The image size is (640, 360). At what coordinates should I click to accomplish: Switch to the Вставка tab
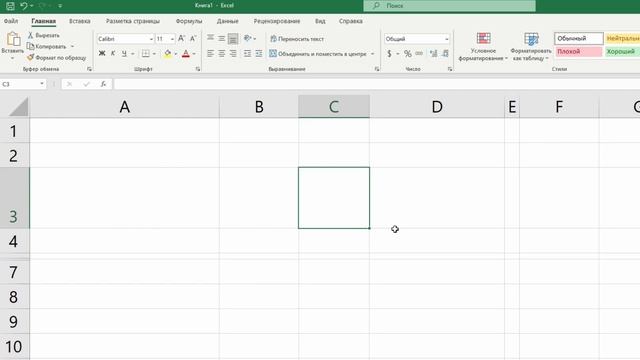[x=80, y=21]
